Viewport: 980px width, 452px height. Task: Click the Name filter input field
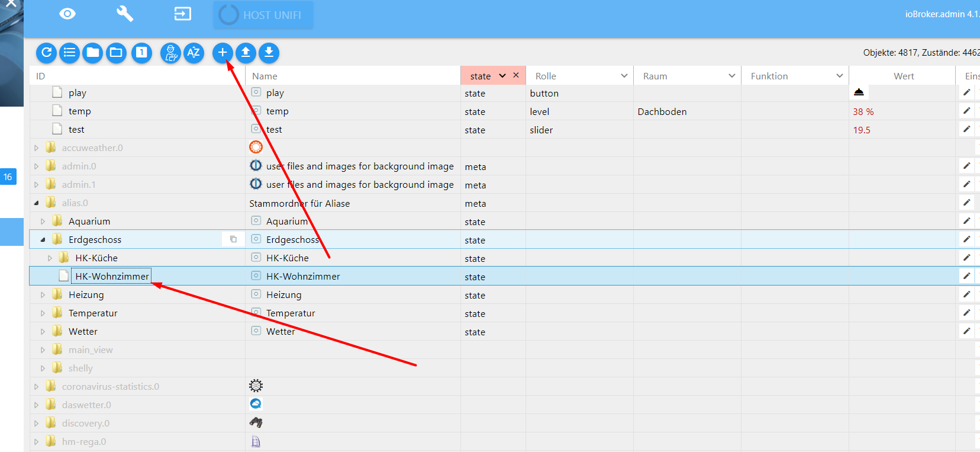coord(353,76)
